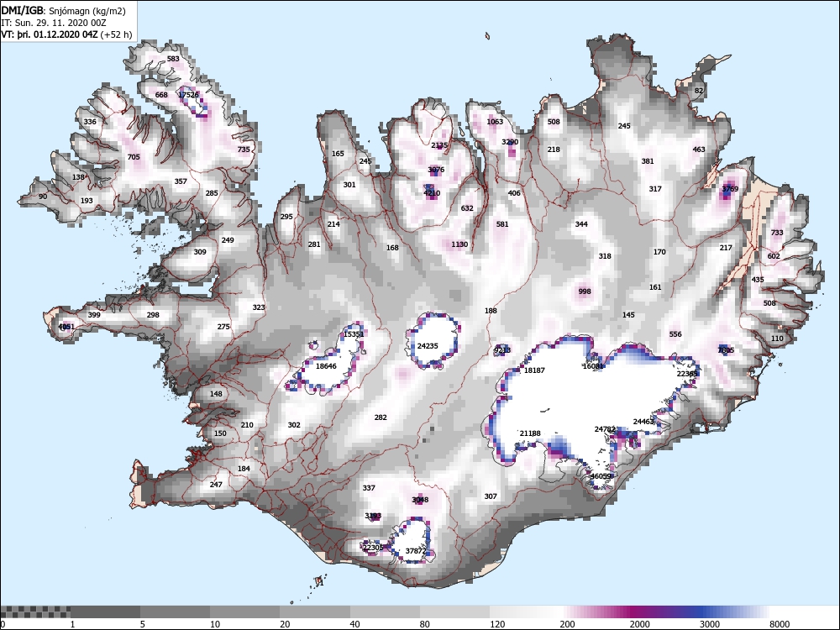Click the glacier value 18646
The height and width of the screenshot is (630, 840).
[x=326, y=366]
